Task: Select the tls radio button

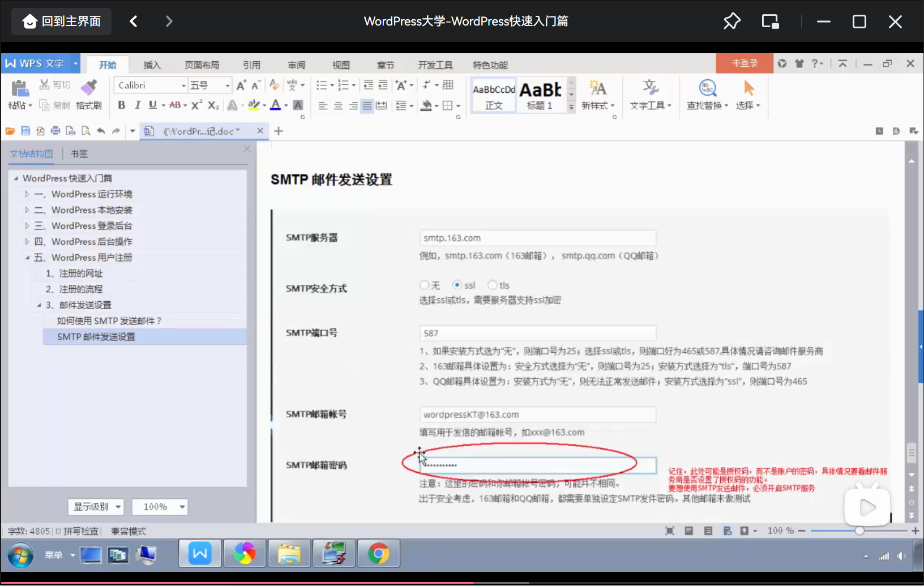Action: [x=492, y=285]
